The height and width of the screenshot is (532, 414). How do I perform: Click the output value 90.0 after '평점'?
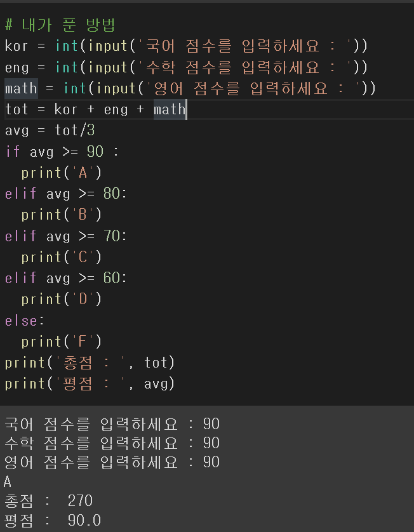pos(84,520)
